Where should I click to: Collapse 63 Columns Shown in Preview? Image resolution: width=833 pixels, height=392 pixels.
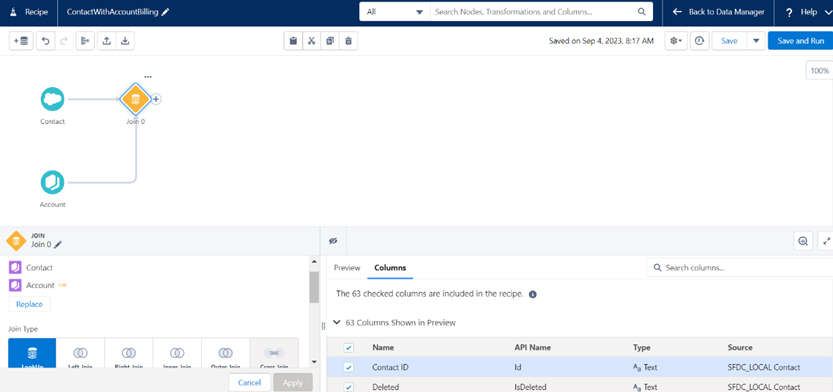336,322
